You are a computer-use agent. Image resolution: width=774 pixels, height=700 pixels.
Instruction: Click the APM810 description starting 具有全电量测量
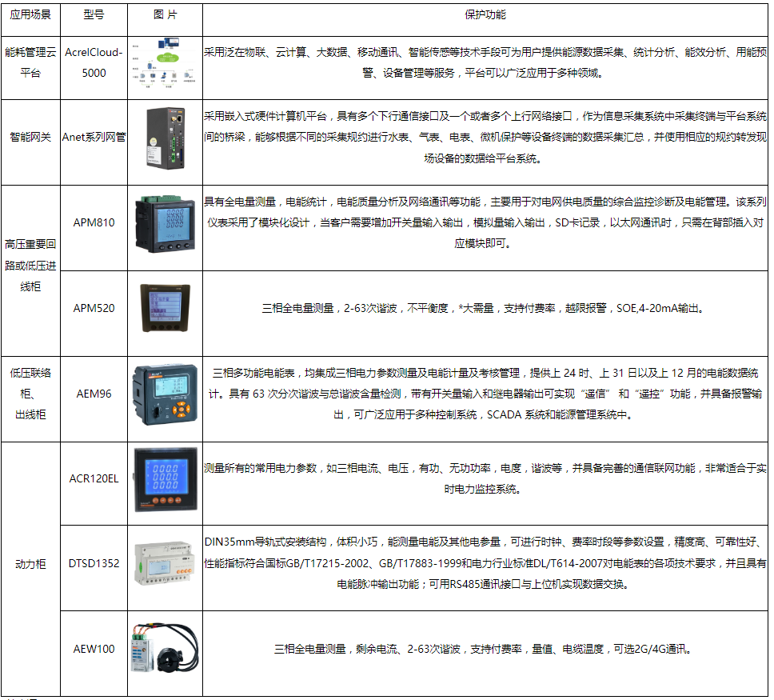(x=485, y=222)
